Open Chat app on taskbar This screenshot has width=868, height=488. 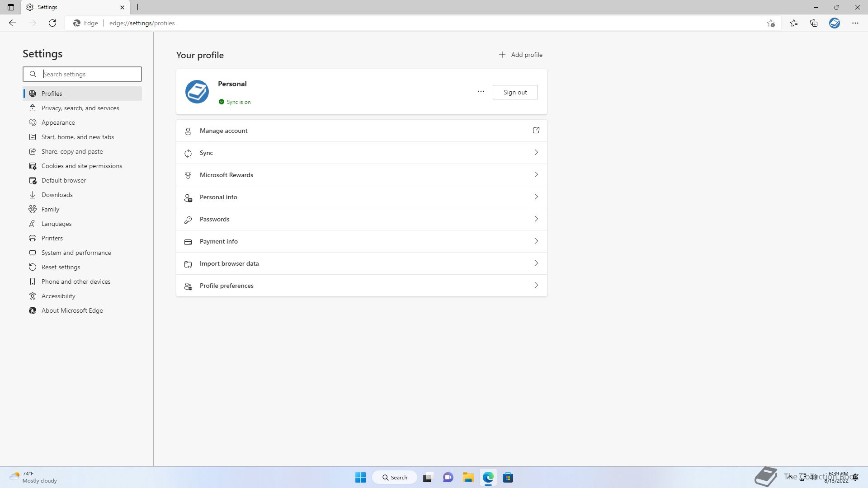coord(448,477)
